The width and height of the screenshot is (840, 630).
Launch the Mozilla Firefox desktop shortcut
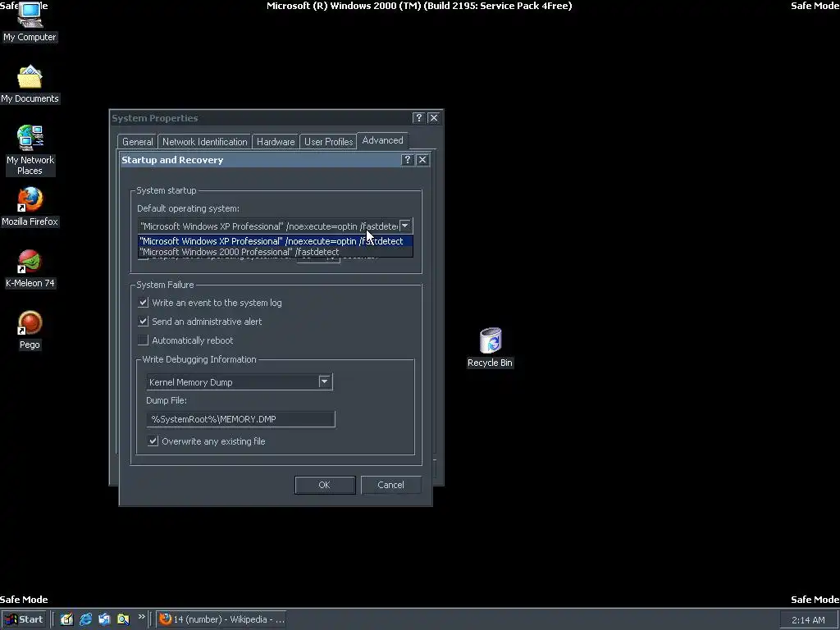point(30,207)
